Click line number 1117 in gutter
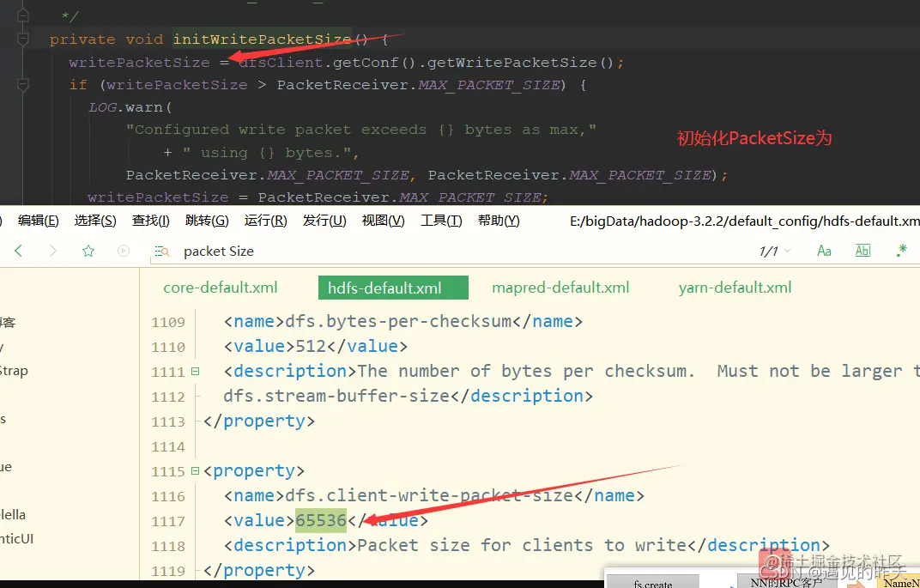The image size is (920, 588). pos(168,521)
